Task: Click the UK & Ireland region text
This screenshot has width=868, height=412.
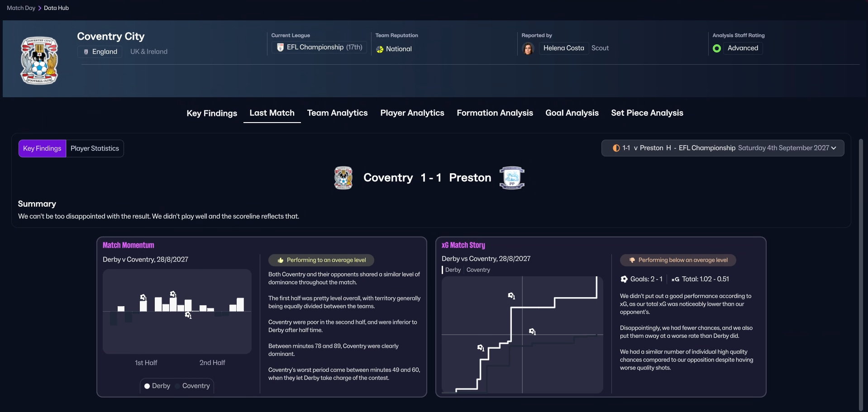Action: [x=149, y=52]
